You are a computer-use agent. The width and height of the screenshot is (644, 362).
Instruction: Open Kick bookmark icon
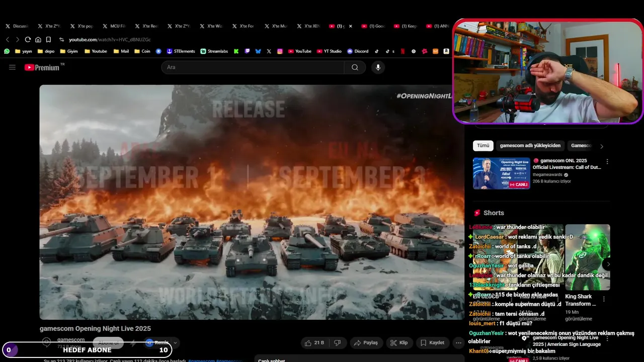point(236,51)
